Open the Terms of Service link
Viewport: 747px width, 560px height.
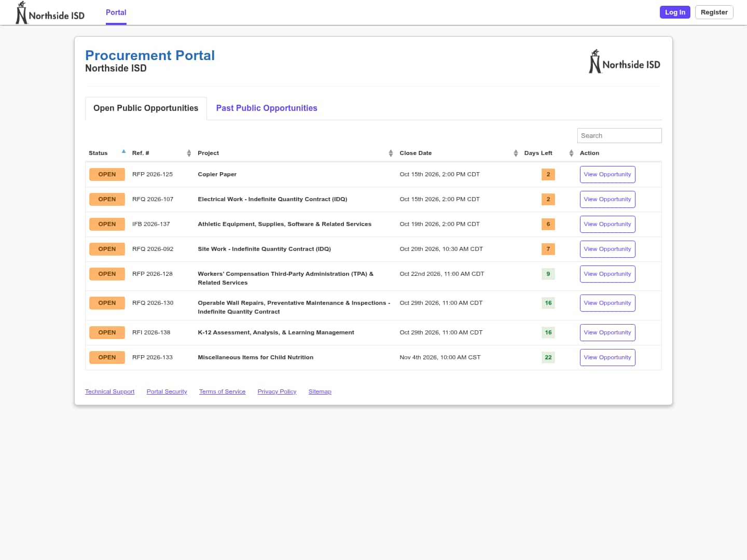[222, 391]
